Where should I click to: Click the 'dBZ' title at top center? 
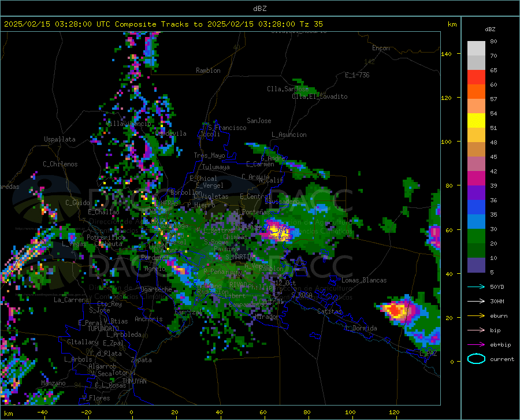(259, 9)
